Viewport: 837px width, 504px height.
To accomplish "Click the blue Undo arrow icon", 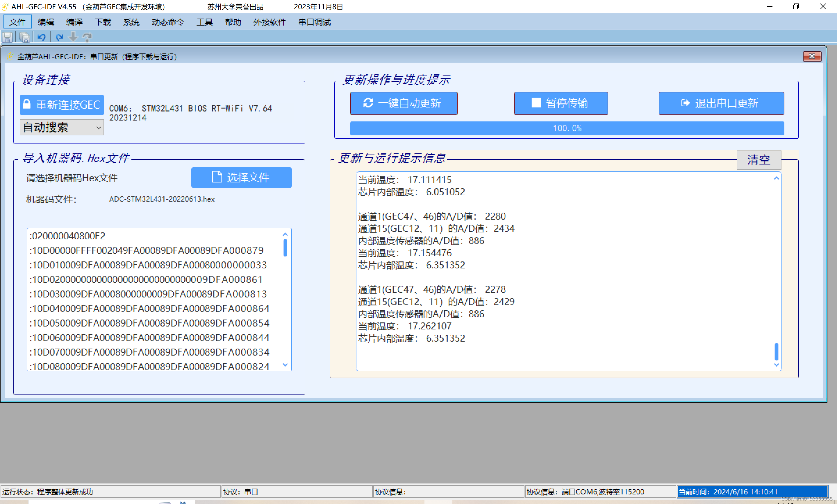I will tap(42, 37).
